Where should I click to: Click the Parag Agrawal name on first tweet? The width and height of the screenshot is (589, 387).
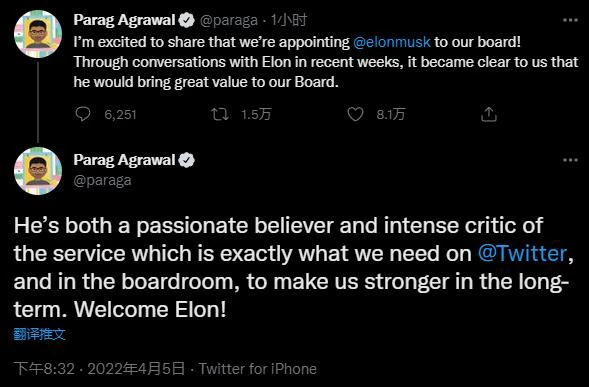(124, 20)
